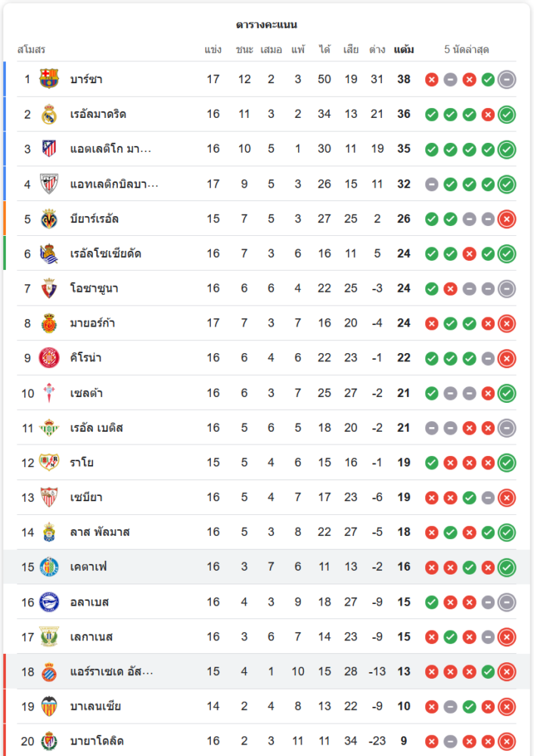The image size is (534, 756).
Task: Click the Villarreal yellow crest icon
Action: pyautogui.click(x=49, y=219)
